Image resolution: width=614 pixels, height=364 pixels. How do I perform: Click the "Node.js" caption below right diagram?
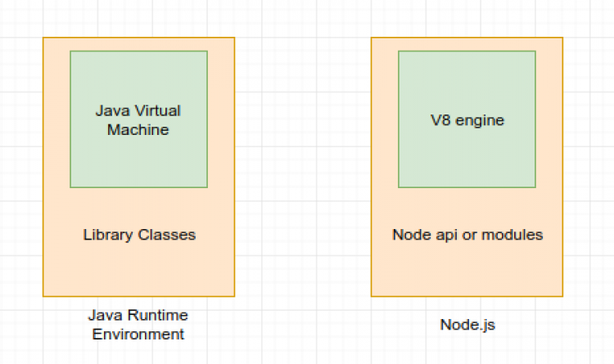click(x=467, y=324)
